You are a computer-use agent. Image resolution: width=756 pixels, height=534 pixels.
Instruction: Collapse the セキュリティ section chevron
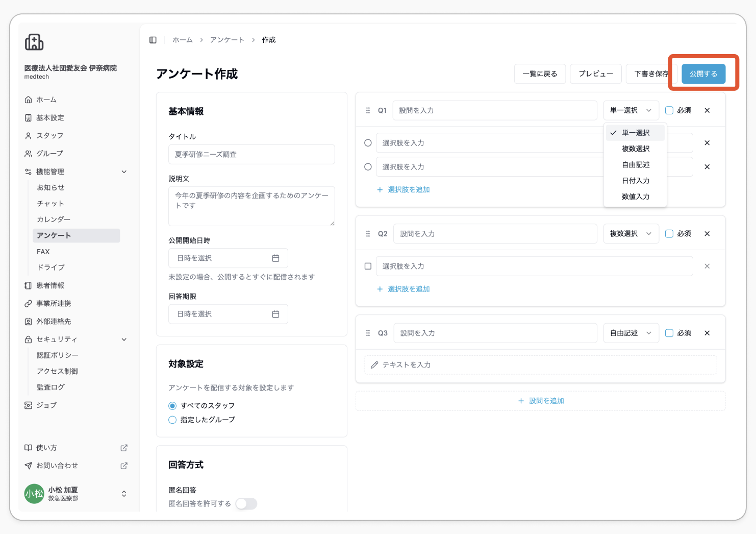[x=124, y=339]
